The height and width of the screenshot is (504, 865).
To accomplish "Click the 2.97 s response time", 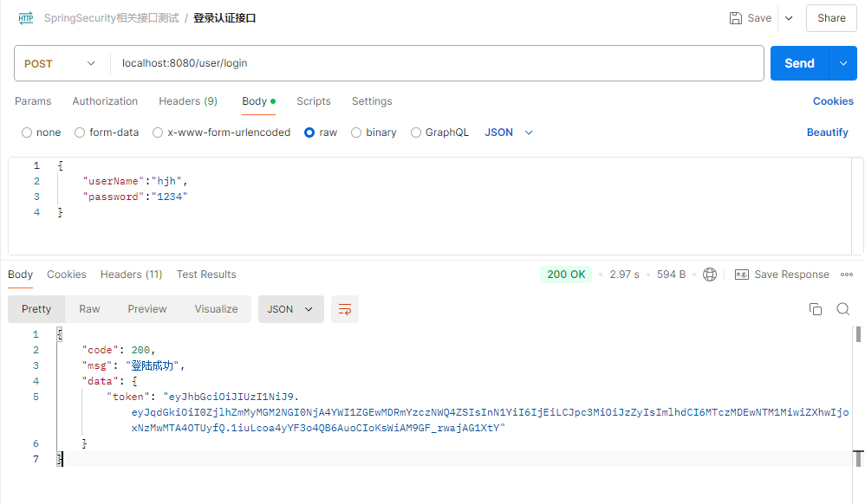I will [x=624, y=275].
